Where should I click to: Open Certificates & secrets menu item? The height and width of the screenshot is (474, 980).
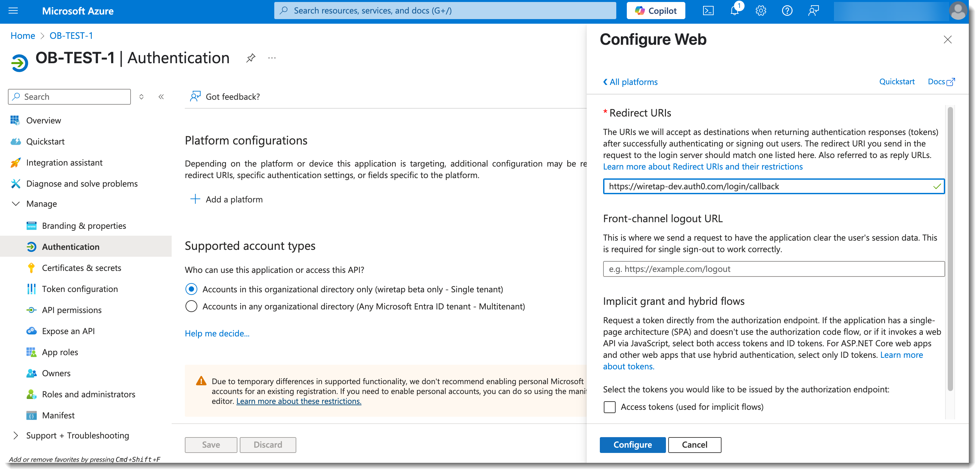pyautogui.click(x=82, y=268)
